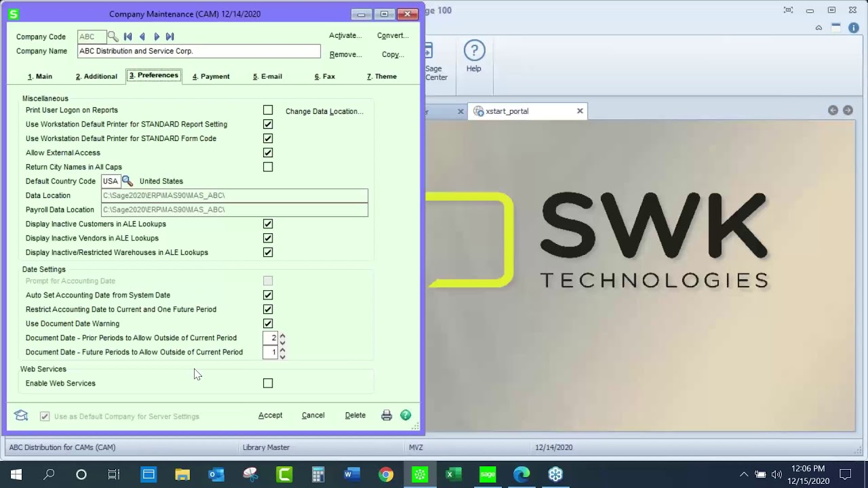Enable Return City Names in All Caps
Viewport: 868px width, 488px height.
tap(268, 167)
